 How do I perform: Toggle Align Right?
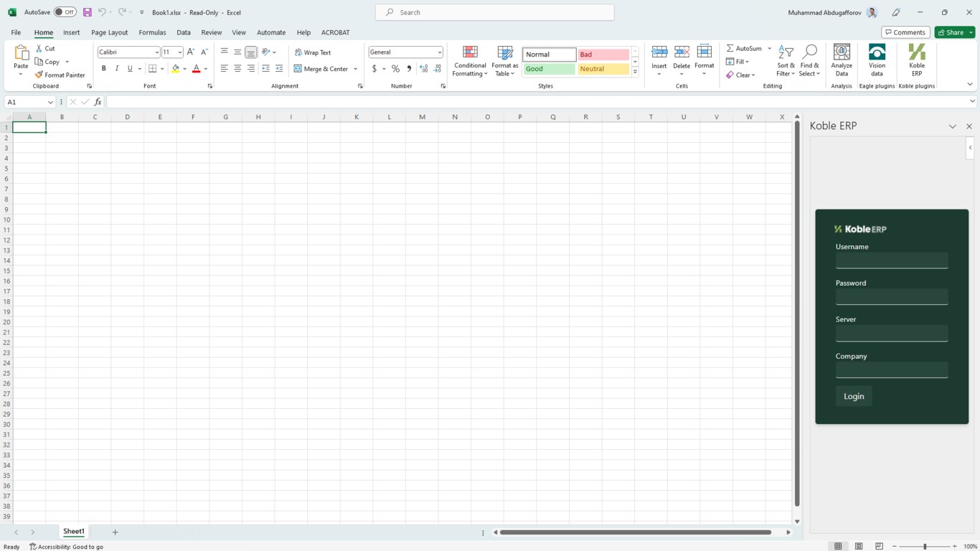tap(251, 69)
